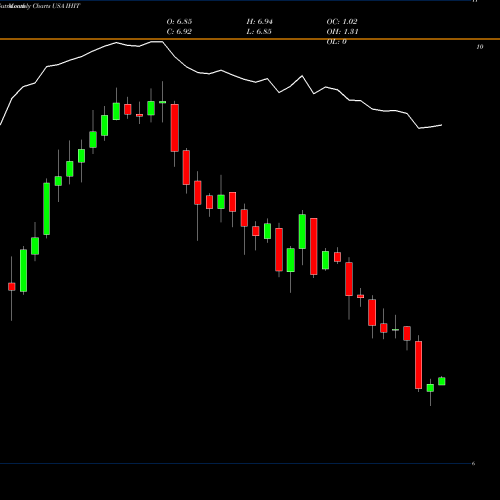Click the open value O: 6.85
Screen dimensions: 500x500
(179, 22)
